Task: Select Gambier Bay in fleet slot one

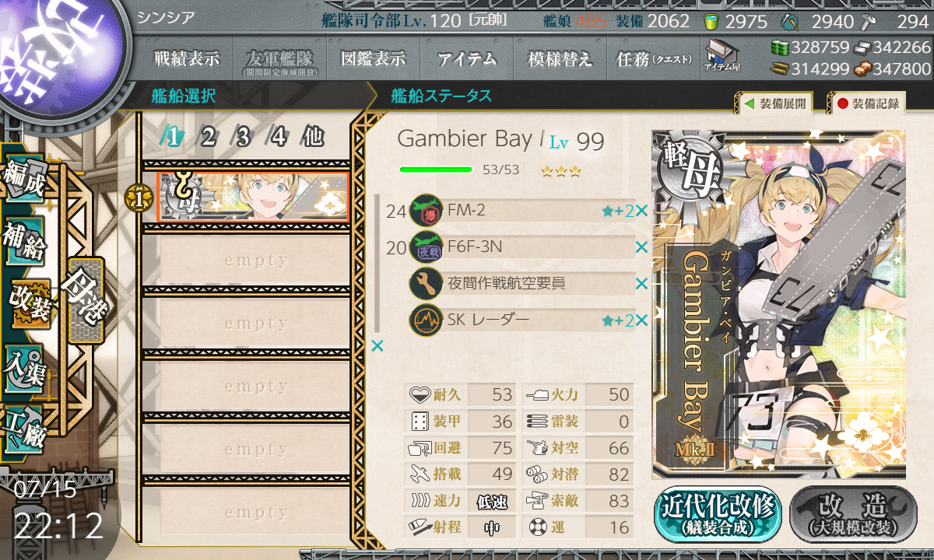Action: [x=253, y=196]
